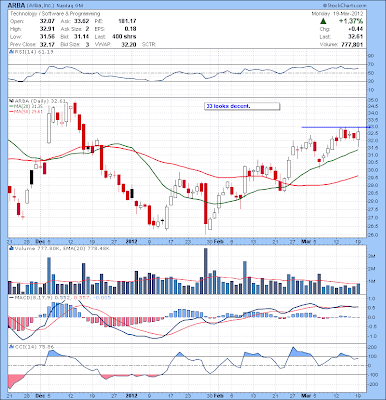Click the MACD(8,17,9) legend line marker
Screen dimensions: 386x400
click(11, 297)
